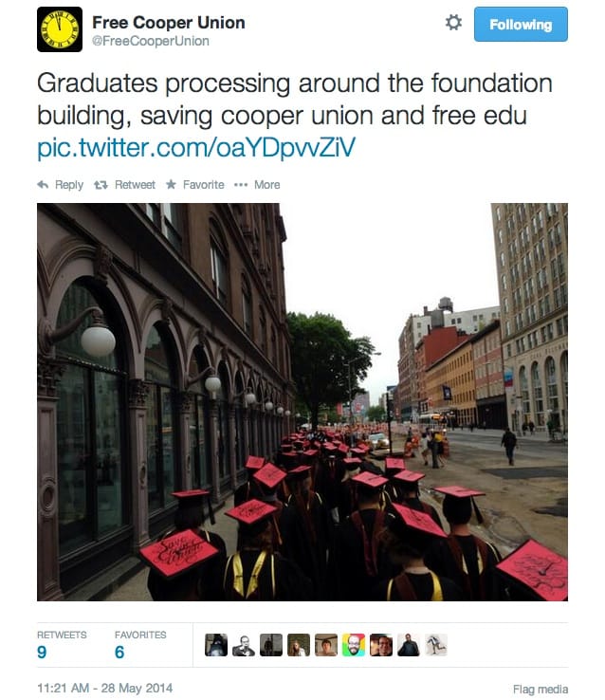Click the Free Cooper Union clock avatar

[x=60, y=28]
